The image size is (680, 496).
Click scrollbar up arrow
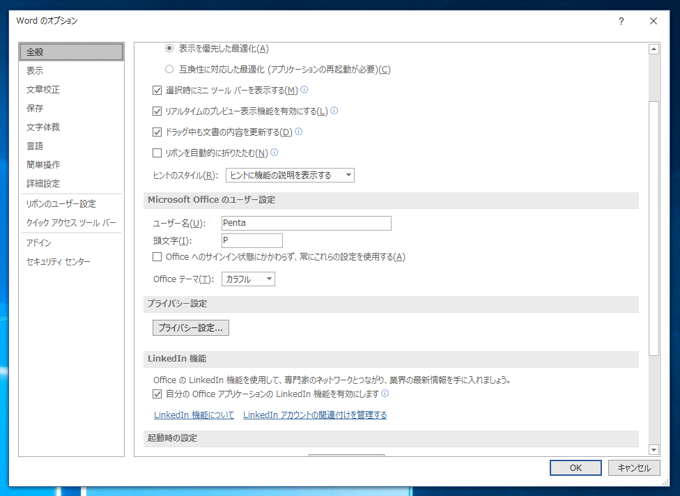coord(654,49)
